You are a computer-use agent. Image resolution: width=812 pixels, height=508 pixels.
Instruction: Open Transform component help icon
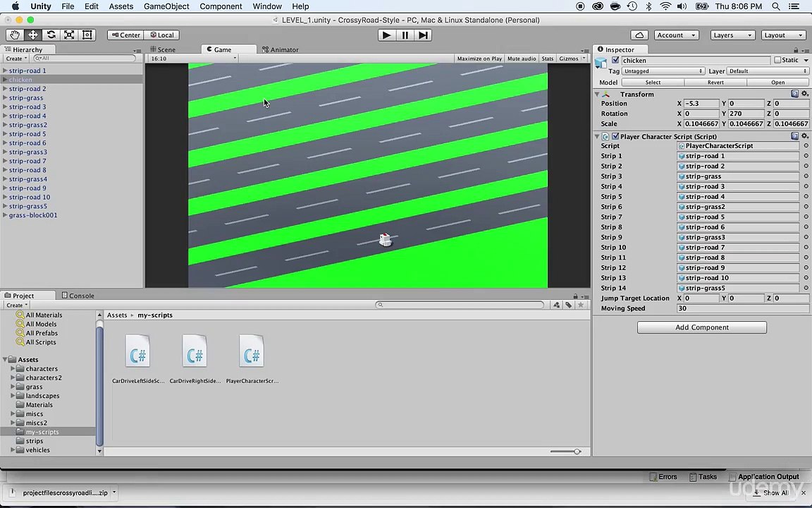click(794, 94)
